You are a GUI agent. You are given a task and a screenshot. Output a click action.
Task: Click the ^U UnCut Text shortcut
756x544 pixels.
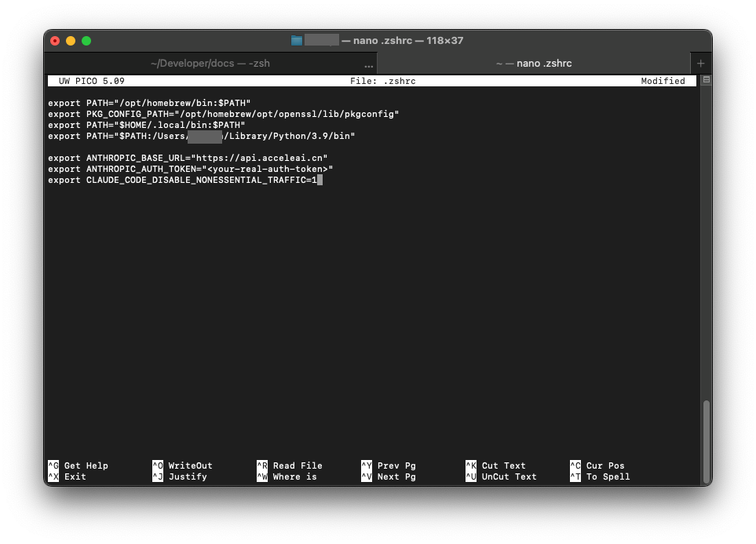click(501, 476)
